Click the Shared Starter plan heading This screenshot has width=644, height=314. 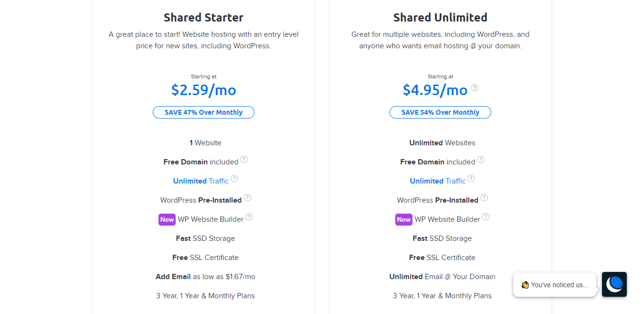point(203,18)
